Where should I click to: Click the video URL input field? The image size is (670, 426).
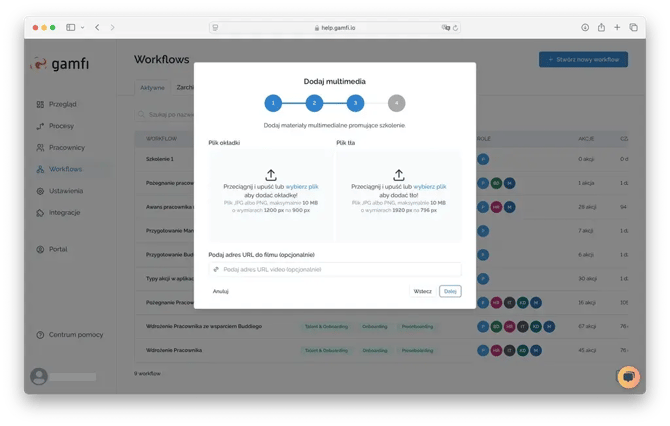(335, 270)
